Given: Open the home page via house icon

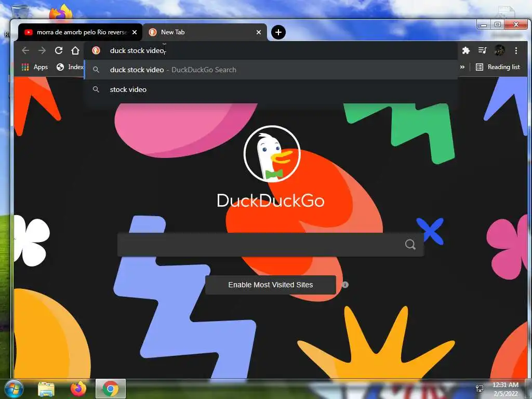Looking at the screenshot, I should (75, 50).
